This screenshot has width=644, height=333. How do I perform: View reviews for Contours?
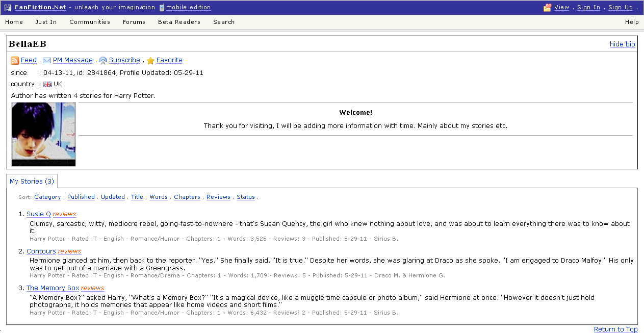69,251
